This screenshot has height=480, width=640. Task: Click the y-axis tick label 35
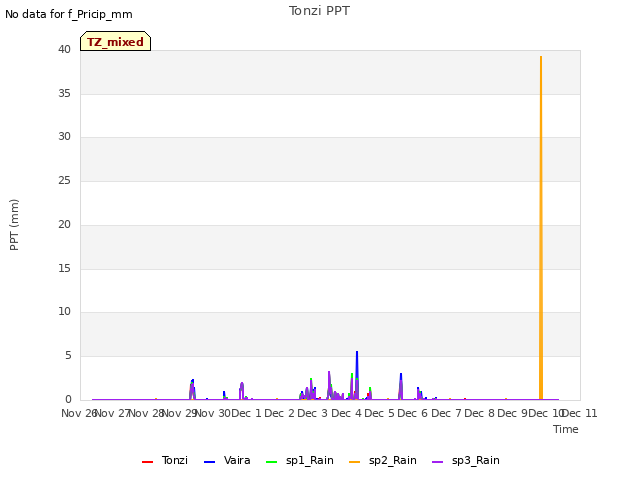64,93
